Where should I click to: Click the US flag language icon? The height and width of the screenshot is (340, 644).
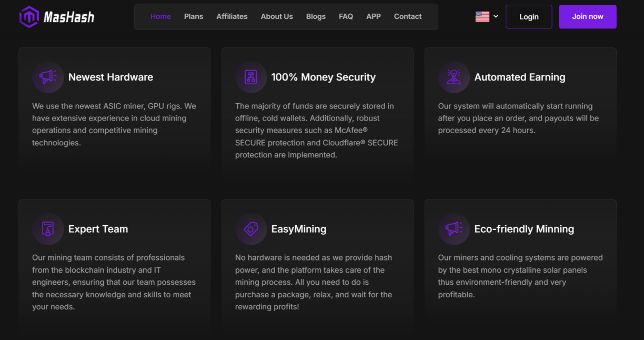tap(482, 16)
